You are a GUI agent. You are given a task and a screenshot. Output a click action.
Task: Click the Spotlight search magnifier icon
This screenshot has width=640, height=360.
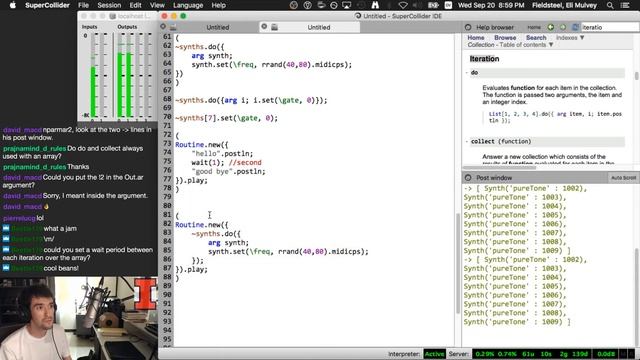(610, 5)
